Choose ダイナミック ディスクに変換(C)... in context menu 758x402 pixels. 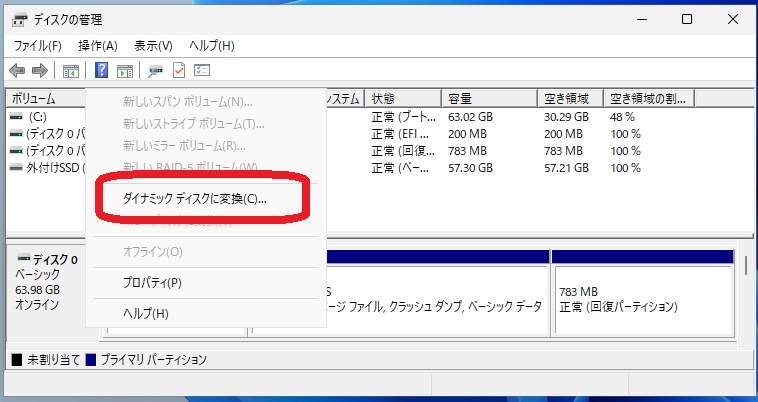[x=194, y=199]
